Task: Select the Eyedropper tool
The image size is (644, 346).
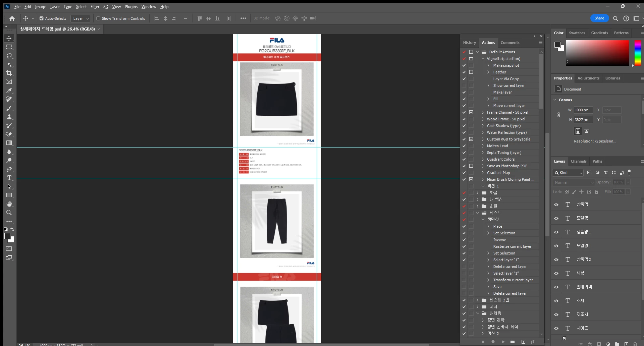Action: 9,91
